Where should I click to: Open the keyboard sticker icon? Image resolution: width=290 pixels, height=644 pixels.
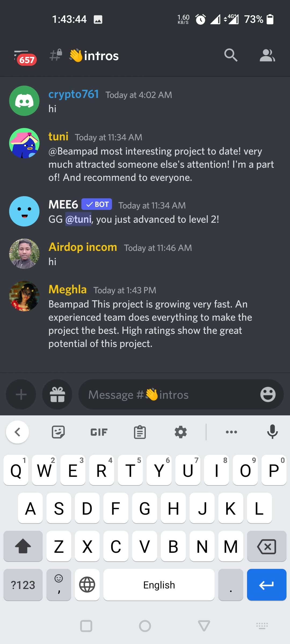point(58,432)
